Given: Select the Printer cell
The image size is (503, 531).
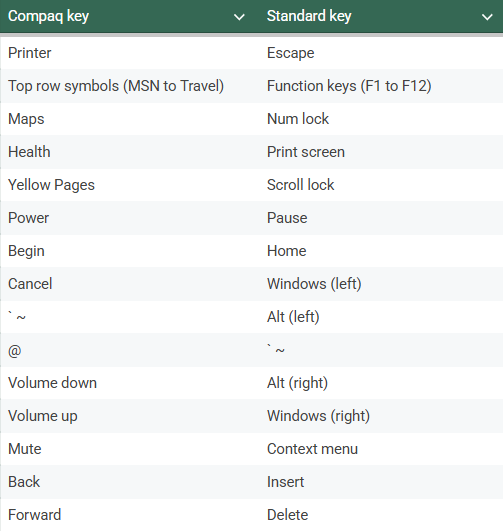Looking at the screenshot, I should (129, 53).
